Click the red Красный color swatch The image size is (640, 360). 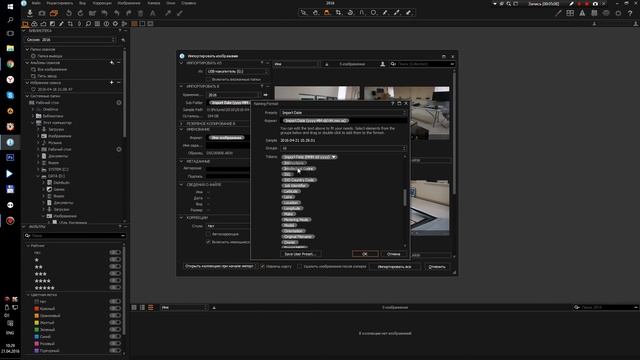tap(37, 309)
